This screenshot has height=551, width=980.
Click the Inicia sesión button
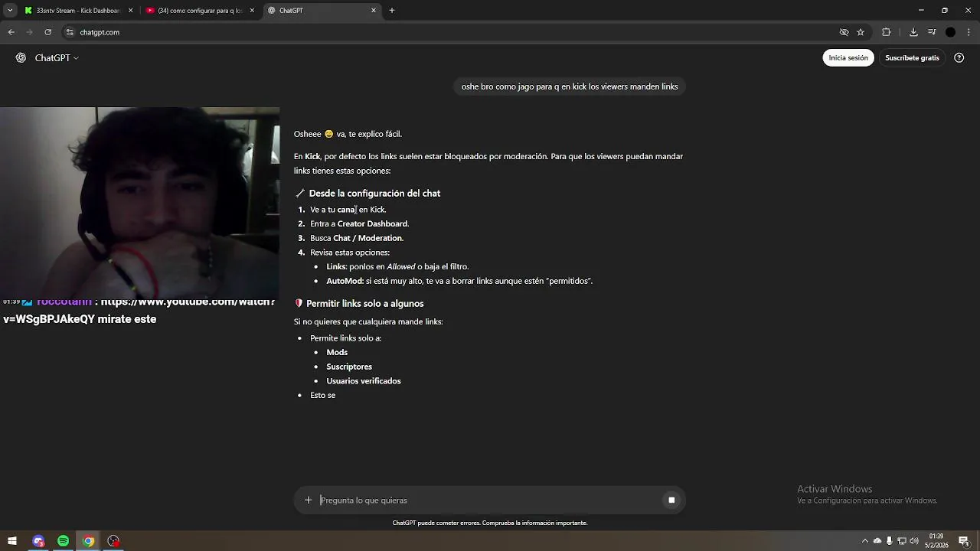(x=848, y=58)
